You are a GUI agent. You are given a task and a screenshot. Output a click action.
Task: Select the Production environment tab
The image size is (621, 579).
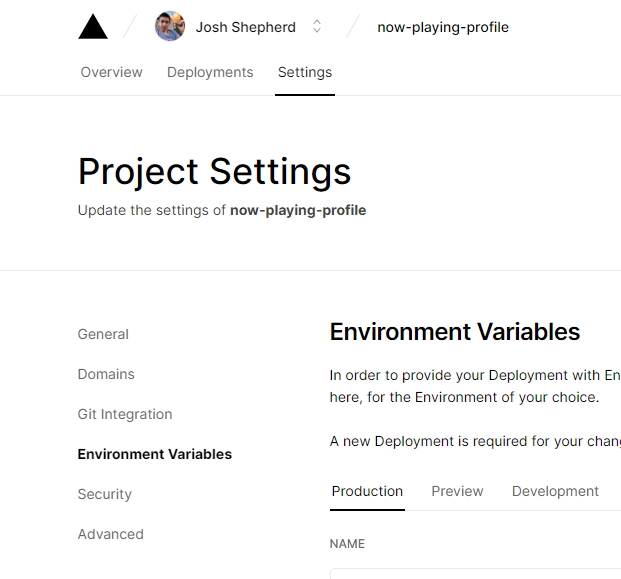(x=367, y=491)
